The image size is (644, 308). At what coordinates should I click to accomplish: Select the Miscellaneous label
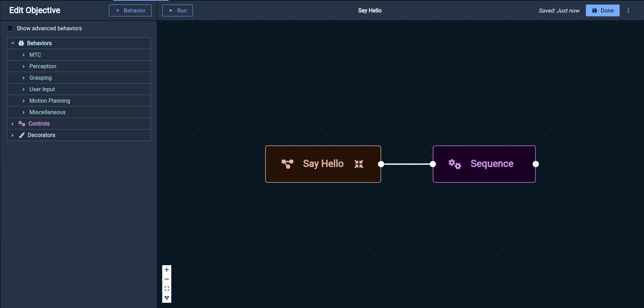tap(47, 112)
